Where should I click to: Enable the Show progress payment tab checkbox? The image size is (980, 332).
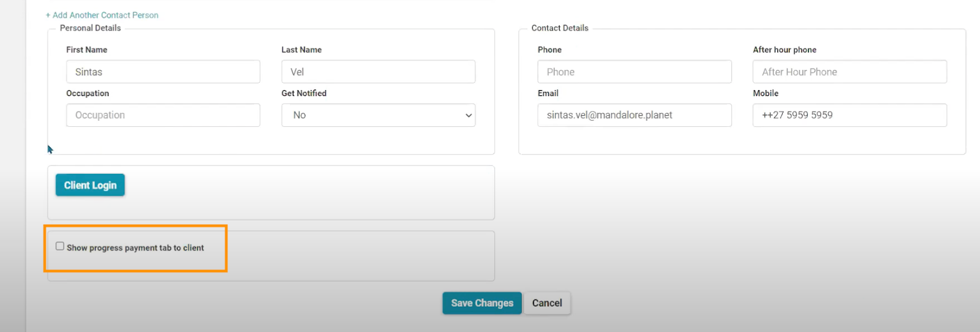pos(60,246)
